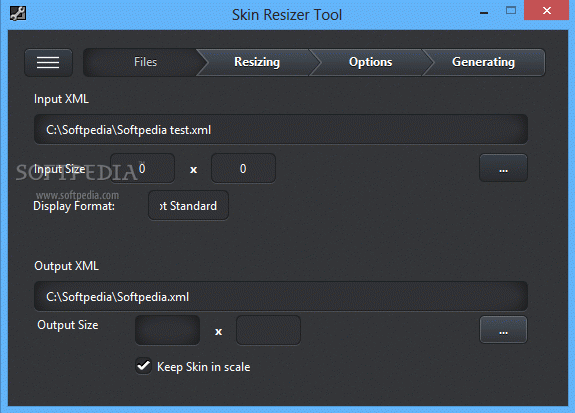Image resolution: width=575 pixels, height=413 pixels.
Task: Toggle the Keep Skin in scale checkbox
Action: (x=143, y=366)
